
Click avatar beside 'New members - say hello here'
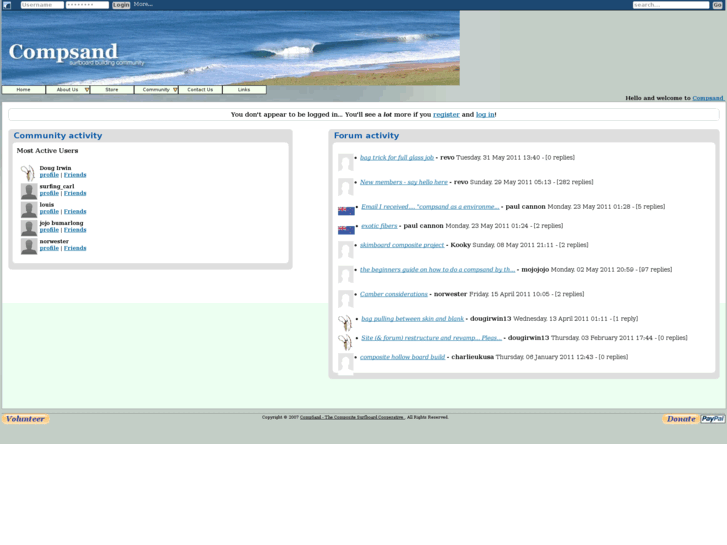[345, 187]
